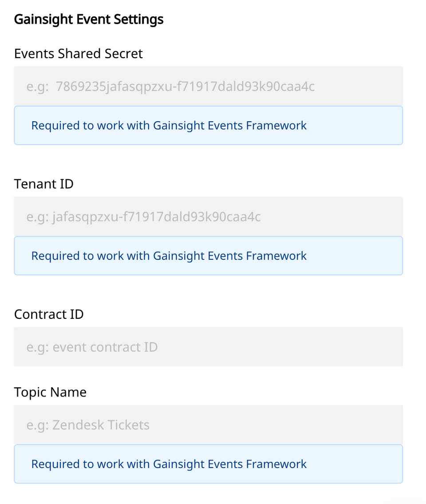Select the Gainsight Event Settings heading
The width and height of the screenshot is (426, 504).
click(x=89, y=19)
